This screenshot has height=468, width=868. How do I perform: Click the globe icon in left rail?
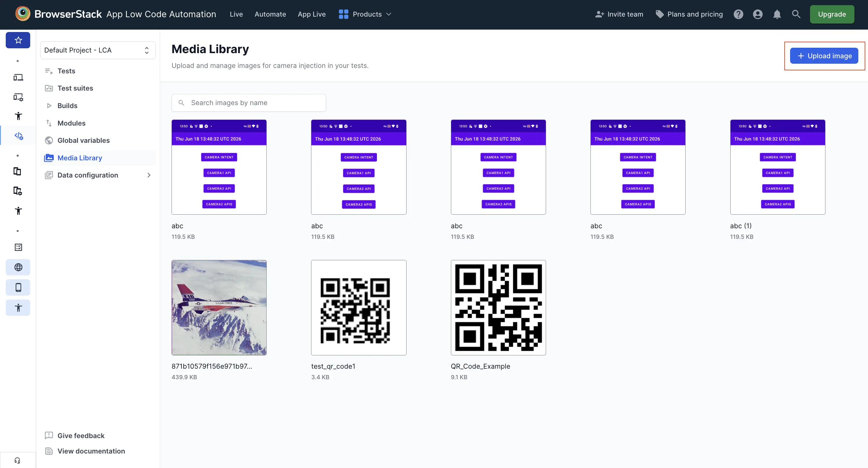click(18, 267)
